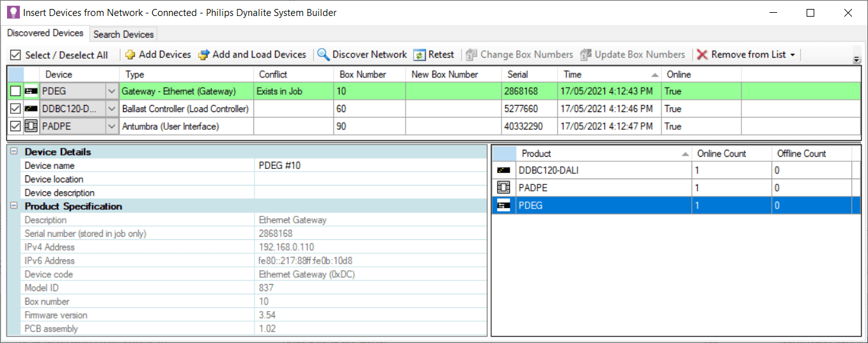Sort by New Box Number column header
868x343 pixels.
point(454,74)
